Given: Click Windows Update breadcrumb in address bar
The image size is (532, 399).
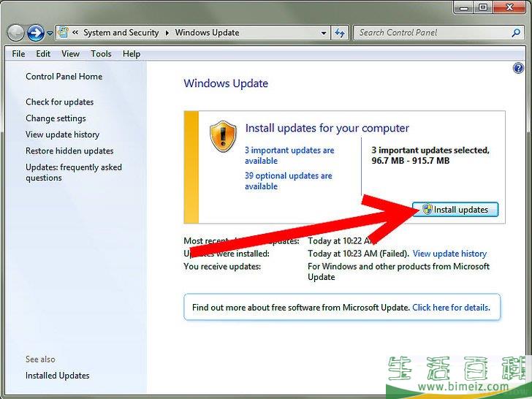Looking at the screenshot, I should [x=207, y=33].
